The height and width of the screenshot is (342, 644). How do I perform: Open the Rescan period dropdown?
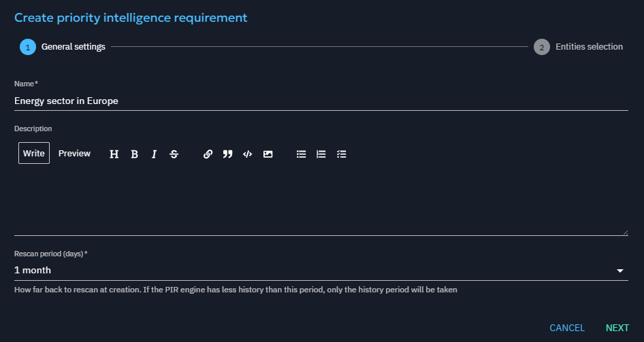click(313, 271)
